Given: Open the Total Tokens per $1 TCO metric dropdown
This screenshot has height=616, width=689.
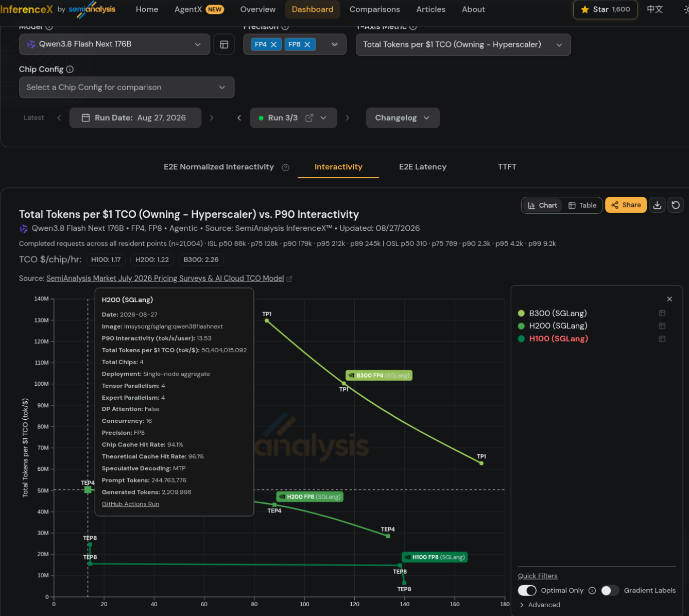Looking at the screenshot, I should (x=463, y=44).
